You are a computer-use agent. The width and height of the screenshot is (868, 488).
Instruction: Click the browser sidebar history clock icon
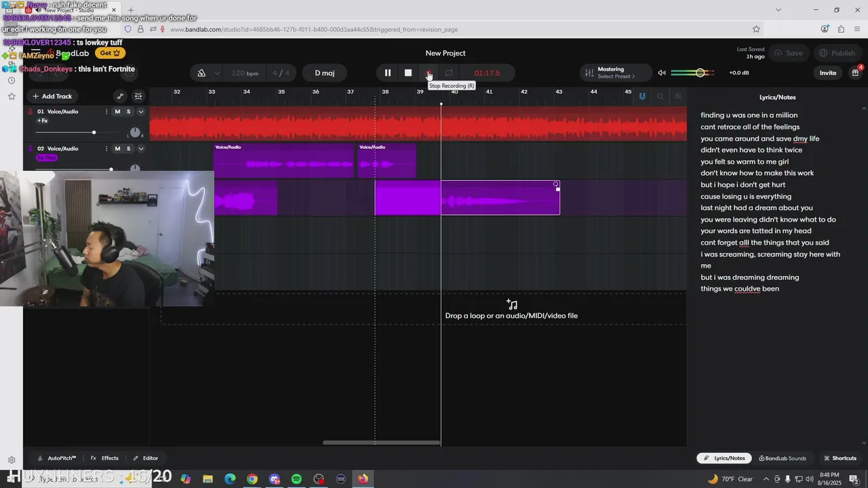(x=12, y=81)
